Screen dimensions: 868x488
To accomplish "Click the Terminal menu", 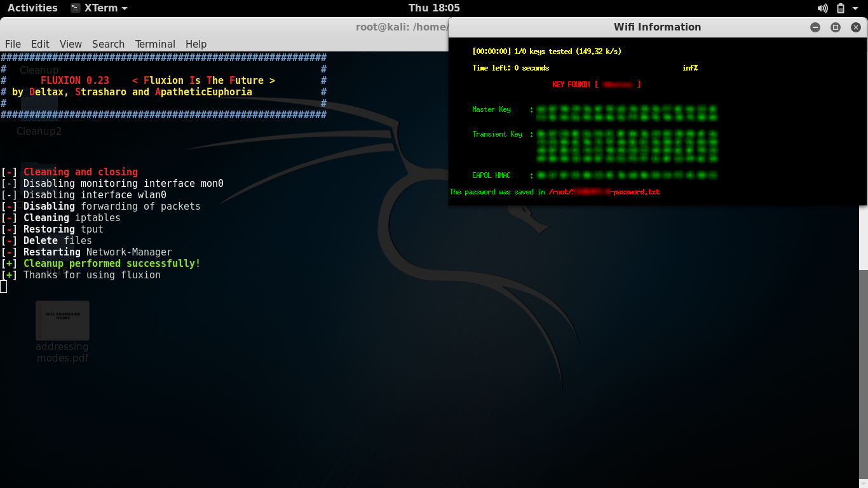I will 155,44.
